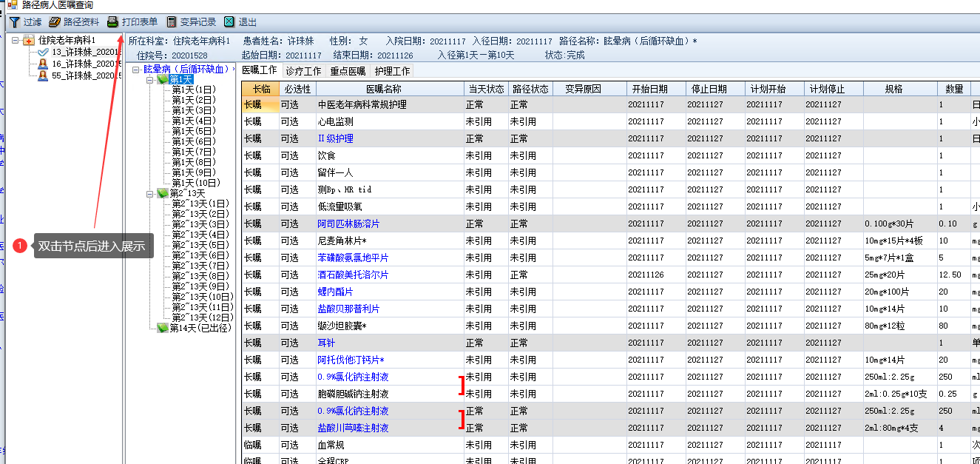Screen dimensions: 980x464
Task: Open the 阿托伐他汀钙片* order link
Action: tap(351, 360)
